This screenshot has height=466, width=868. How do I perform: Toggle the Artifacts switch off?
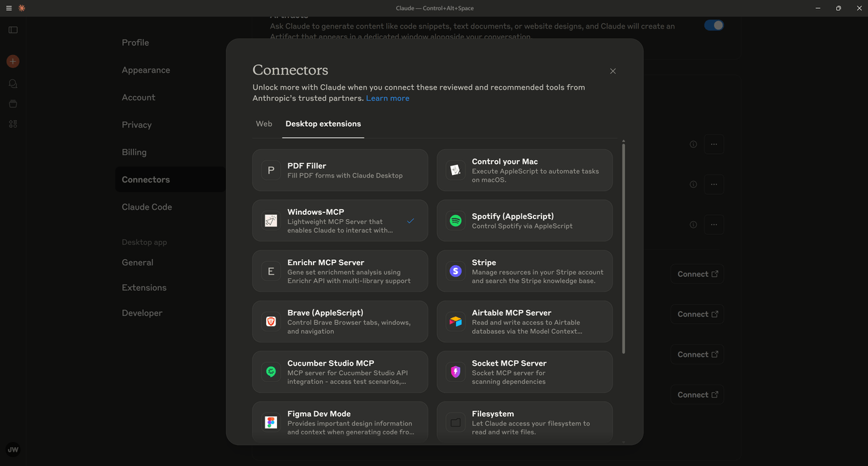point(713,25)
